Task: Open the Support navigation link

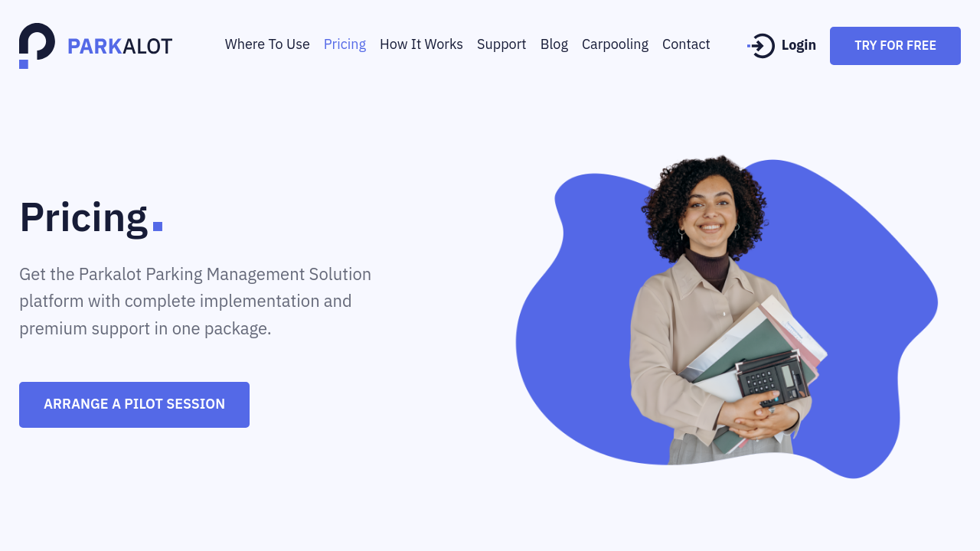Action: [x=501, y=44]
